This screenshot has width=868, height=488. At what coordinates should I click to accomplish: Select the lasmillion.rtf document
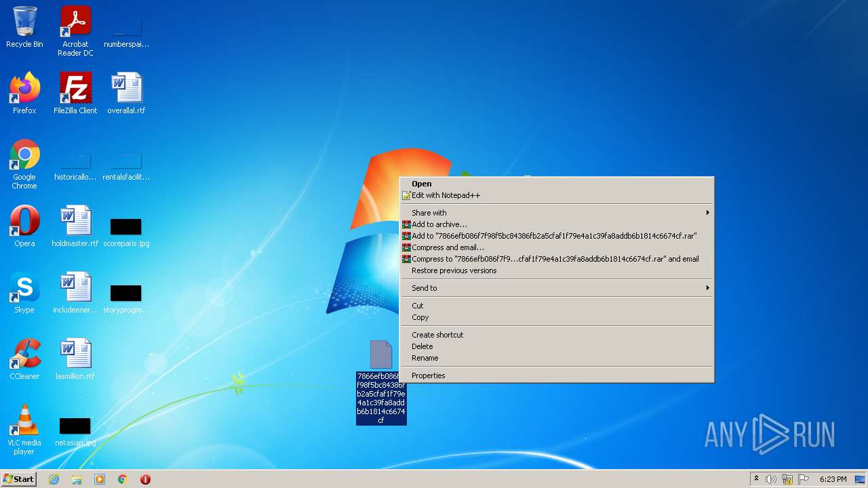click(75, 359)
